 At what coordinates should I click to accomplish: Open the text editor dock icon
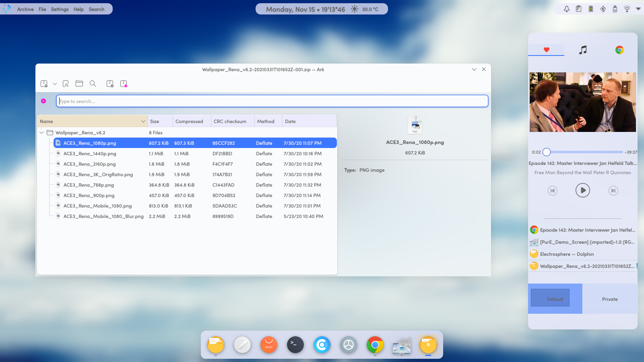click(242, 345)
